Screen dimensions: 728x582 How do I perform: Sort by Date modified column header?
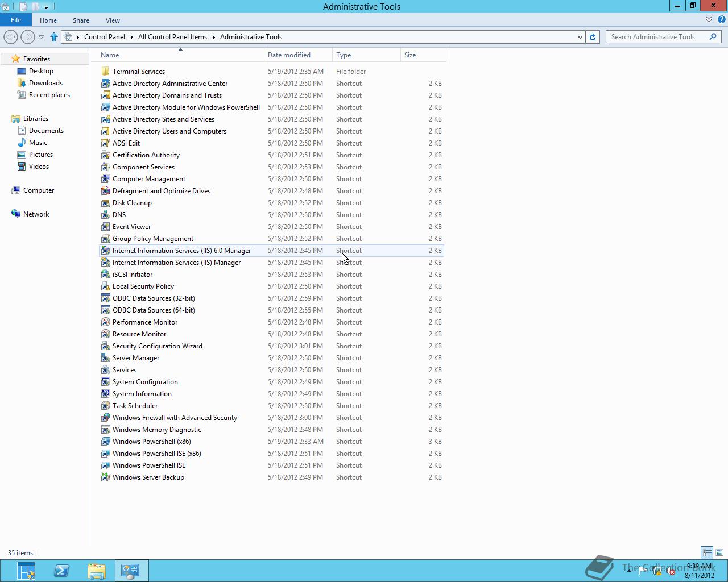[299, 55]
